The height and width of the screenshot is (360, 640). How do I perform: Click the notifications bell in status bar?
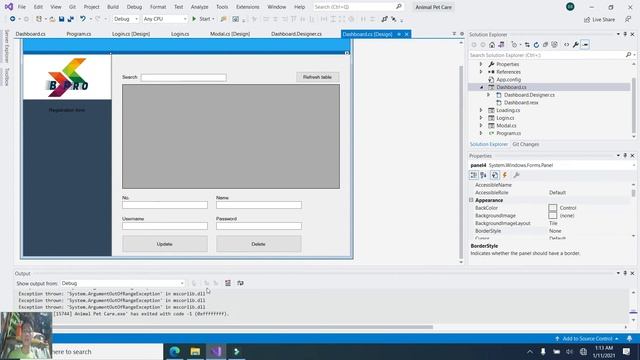coord(629,338)
